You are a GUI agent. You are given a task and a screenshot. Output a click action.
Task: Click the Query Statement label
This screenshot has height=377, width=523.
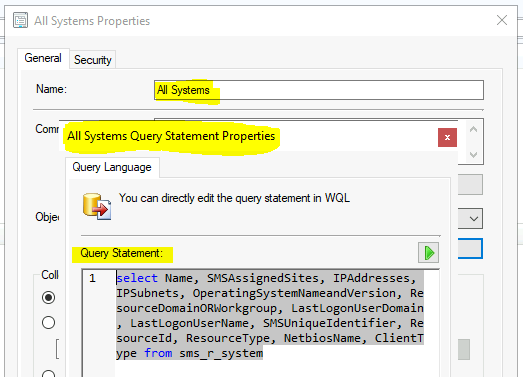[121, 253]
